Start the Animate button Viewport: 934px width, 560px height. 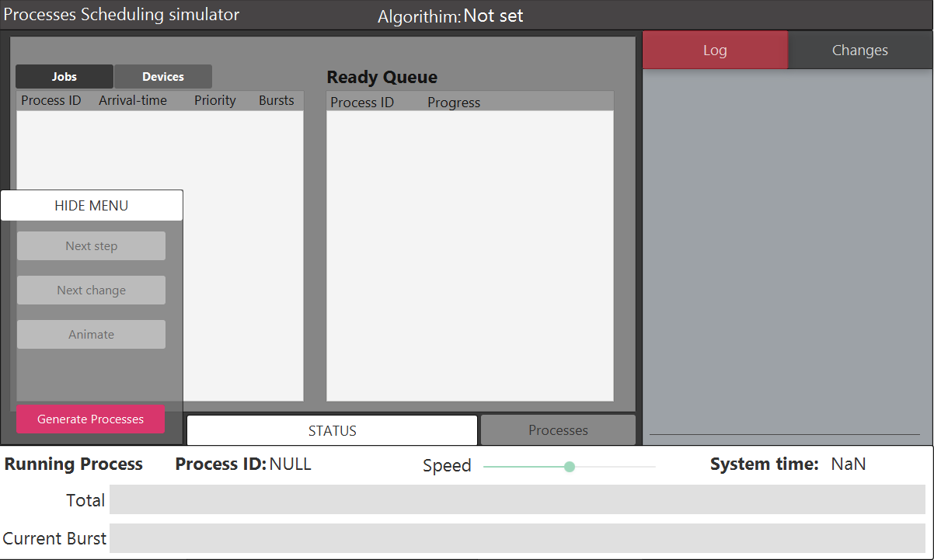91,335
